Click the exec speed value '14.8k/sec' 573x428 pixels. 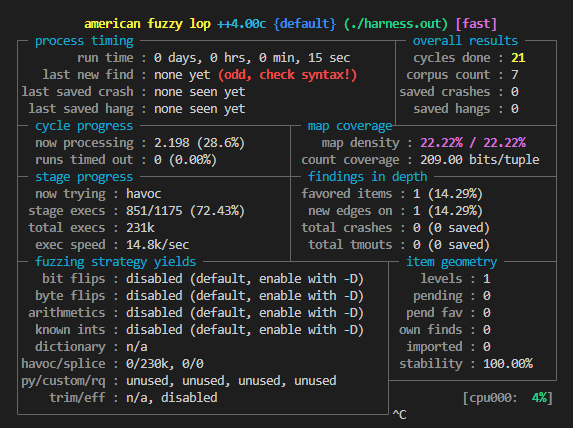click(x=158, y=245)
